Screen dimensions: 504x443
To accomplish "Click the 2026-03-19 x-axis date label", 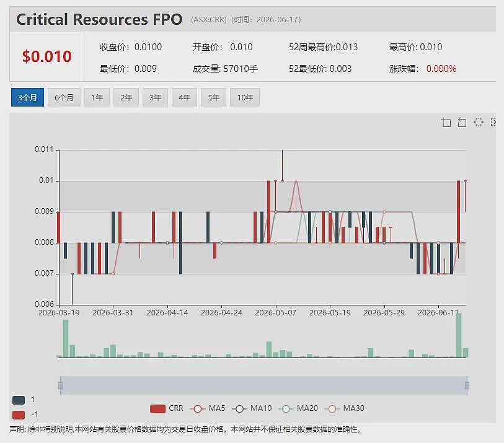I will pyautogui.click(x=59, y=313).
